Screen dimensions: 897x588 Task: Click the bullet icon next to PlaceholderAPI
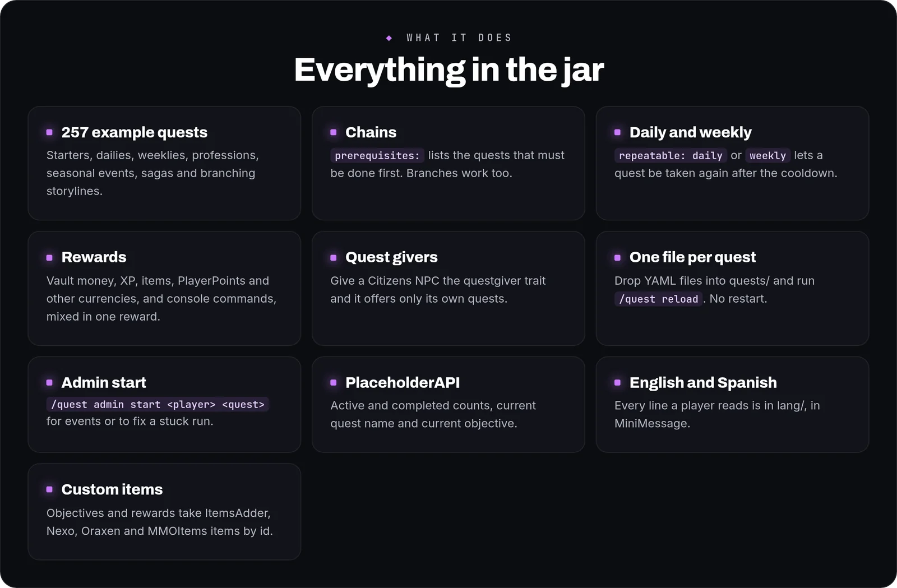point(334,382)
